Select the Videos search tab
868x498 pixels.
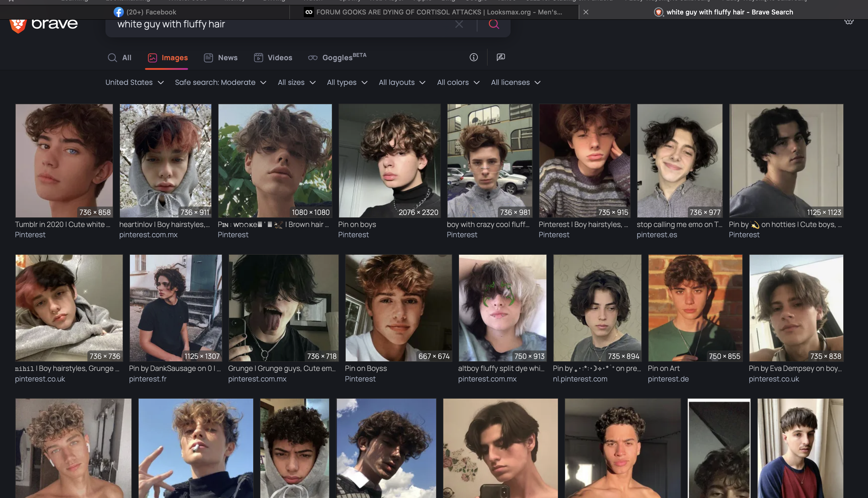click(x=273, y=58)
